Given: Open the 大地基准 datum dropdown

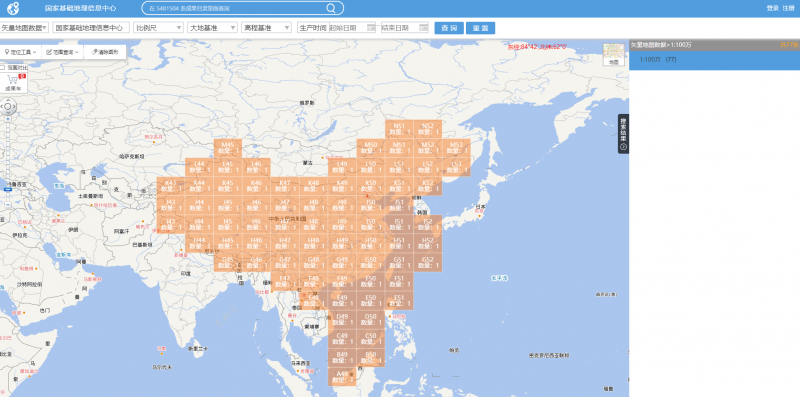Looking at the screenshot, I should click(212, 28).
